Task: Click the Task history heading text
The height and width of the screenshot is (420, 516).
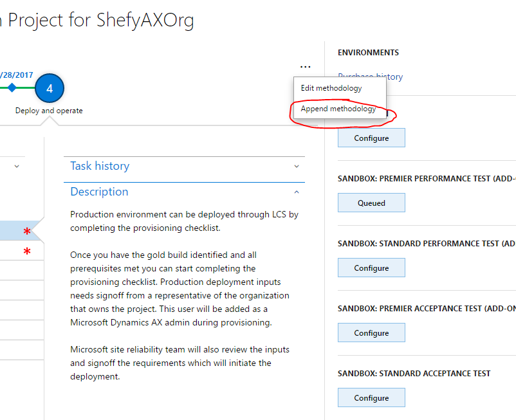Action: pyautogui.click(x=100, y=166)
